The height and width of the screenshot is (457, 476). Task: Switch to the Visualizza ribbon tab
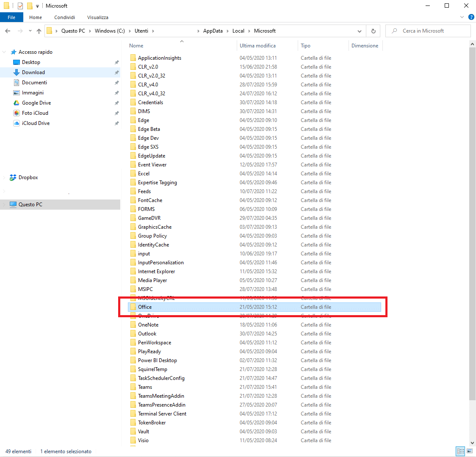point(98,17)
